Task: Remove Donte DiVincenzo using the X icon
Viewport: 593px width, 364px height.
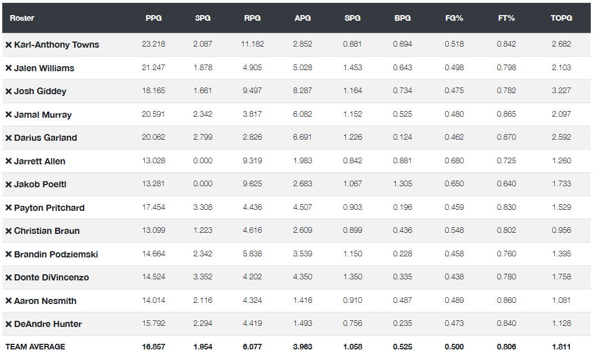Action: click(8, 278)
